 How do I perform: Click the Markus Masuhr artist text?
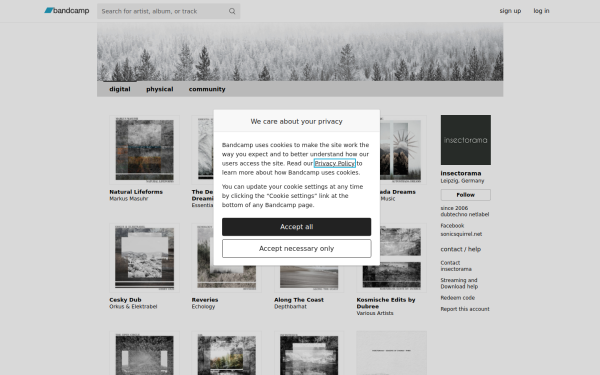coord(129,199)
